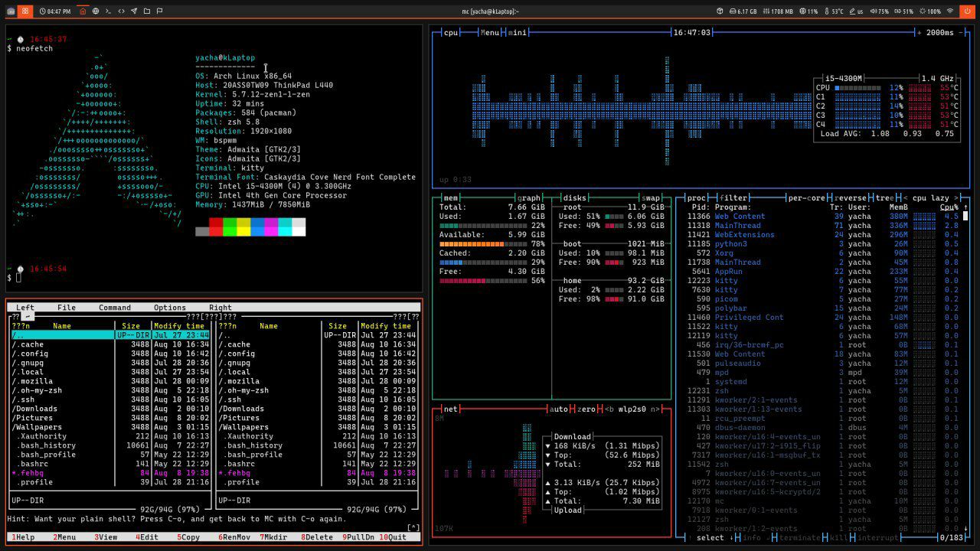Click disk usage indicator 6.17 GB

coord(743,11)
